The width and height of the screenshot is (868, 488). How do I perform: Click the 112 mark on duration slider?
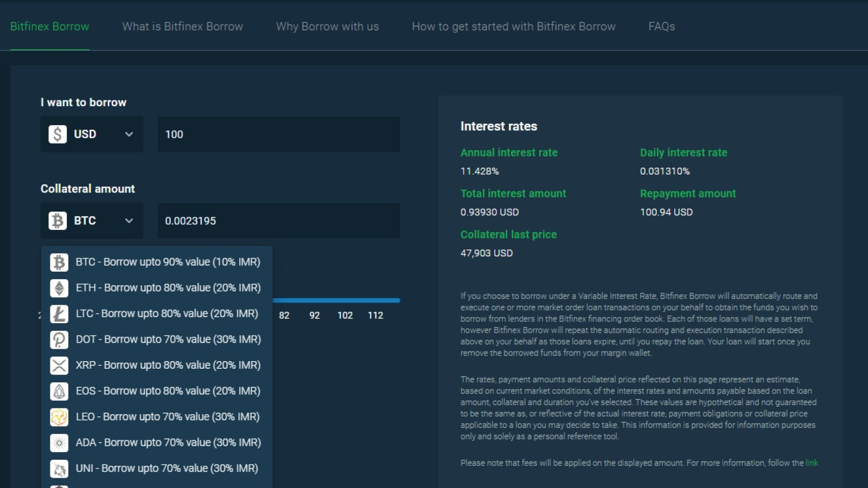[x=375, y=316]
